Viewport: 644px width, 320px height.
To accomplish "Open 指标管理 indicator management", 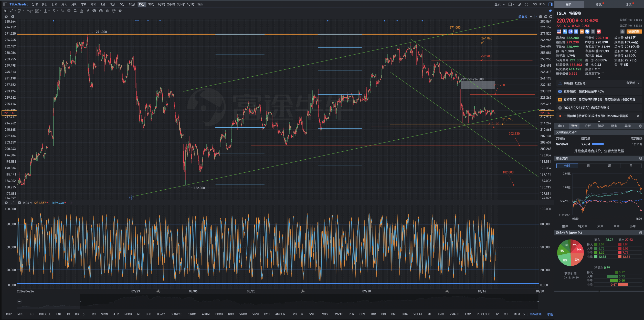I will [x=536, y=314].
